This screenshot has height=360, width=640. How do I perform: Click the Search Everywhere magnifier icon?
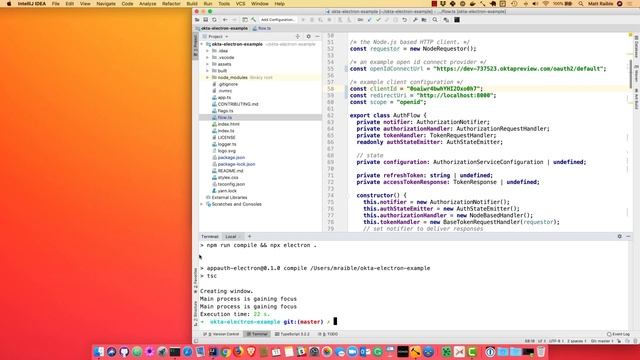[x=435, y=20]
